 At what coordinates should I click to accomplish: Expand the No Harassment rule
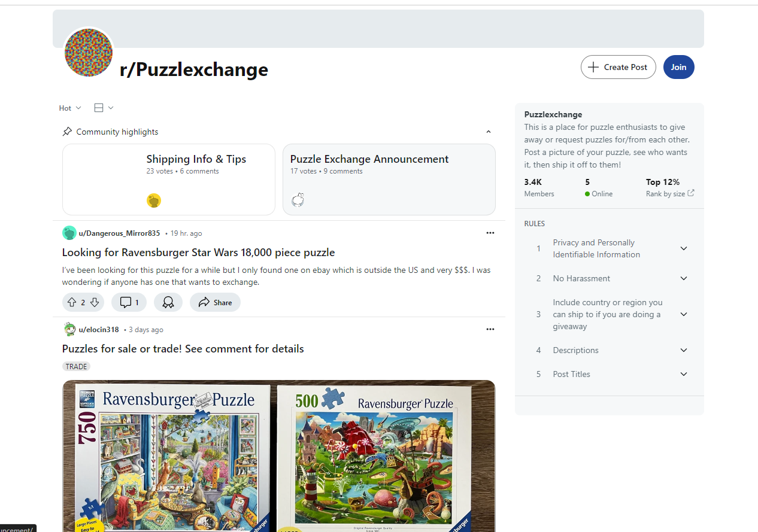point(684,278)
